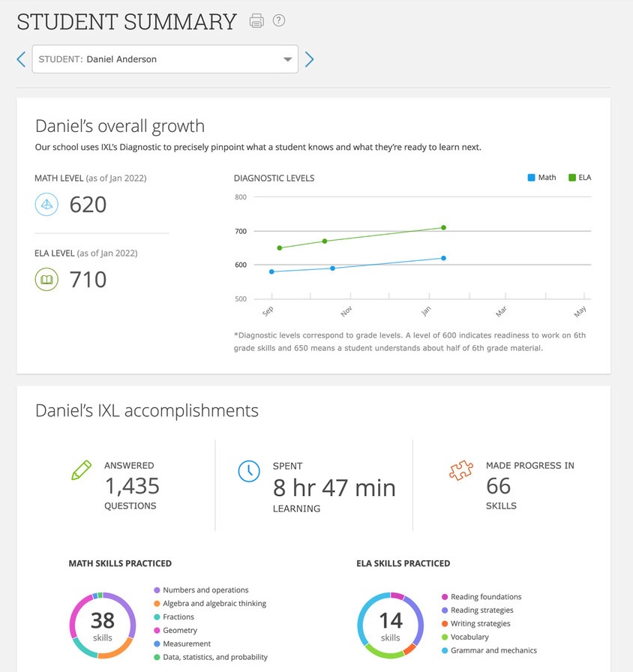Select Writing strategies legend entry

(x=475, y=623)
